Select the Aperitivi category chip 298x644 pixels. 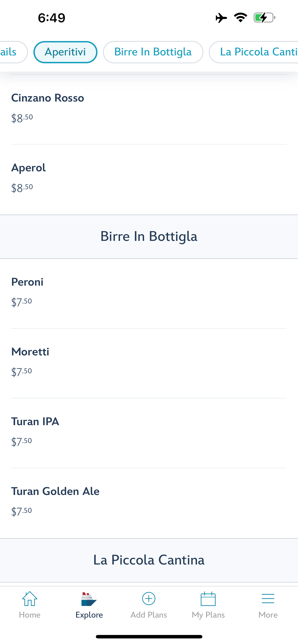click(65, 52)
